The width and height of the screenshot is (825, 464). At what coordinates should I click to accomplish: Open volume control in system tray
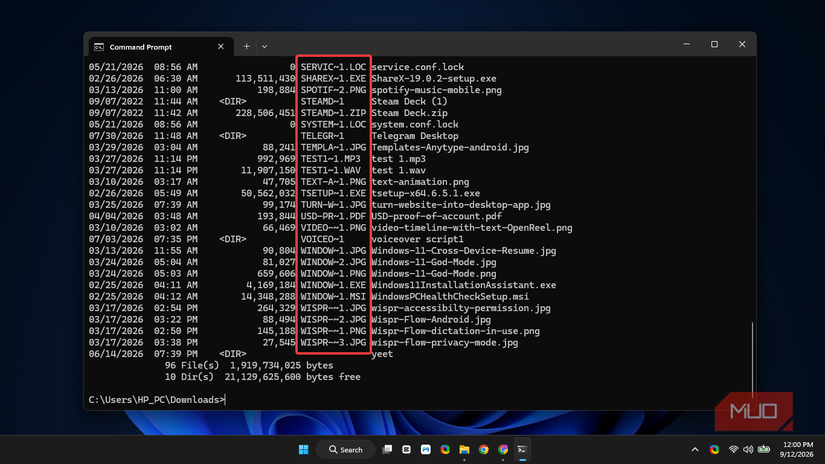(748, 449)
